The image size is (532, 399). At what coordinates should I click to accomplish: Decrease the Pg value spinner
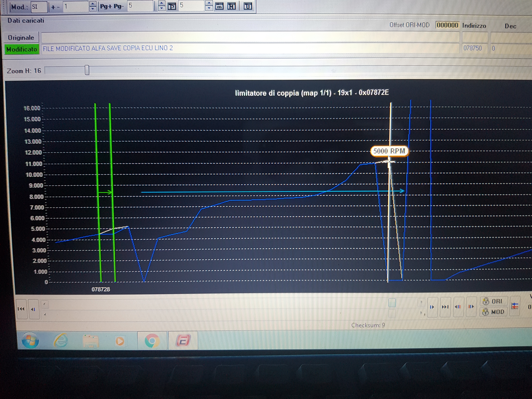click(162, 8)
